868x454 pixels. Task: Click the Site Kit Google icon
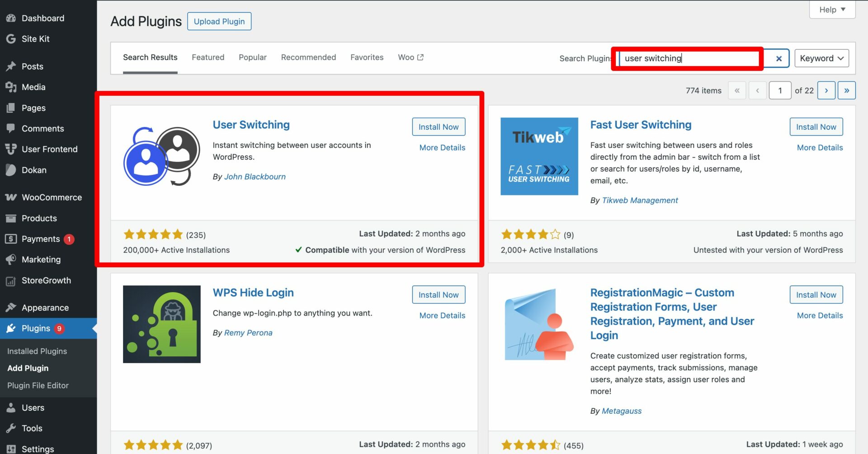point(11,39)
